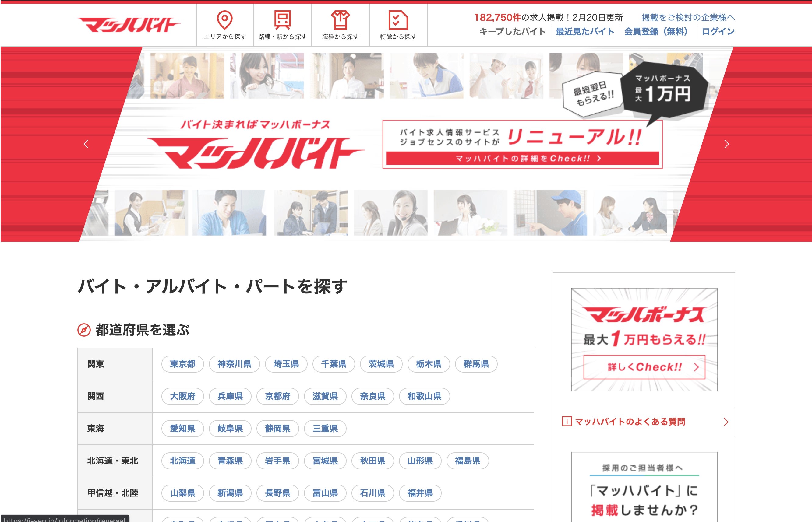Click 関西 region row label

pyautogui.click(x=96, y=396)
